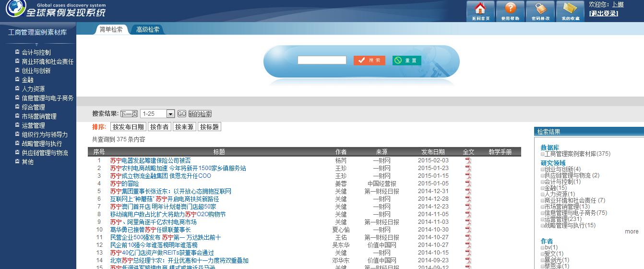Tick the 市场营销管理(13) filter checkbox

coord(542,207)
